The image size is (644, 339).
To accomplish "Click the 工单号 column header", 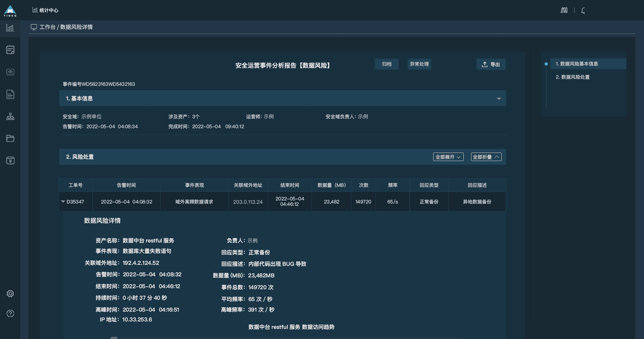I will point(76,185).
